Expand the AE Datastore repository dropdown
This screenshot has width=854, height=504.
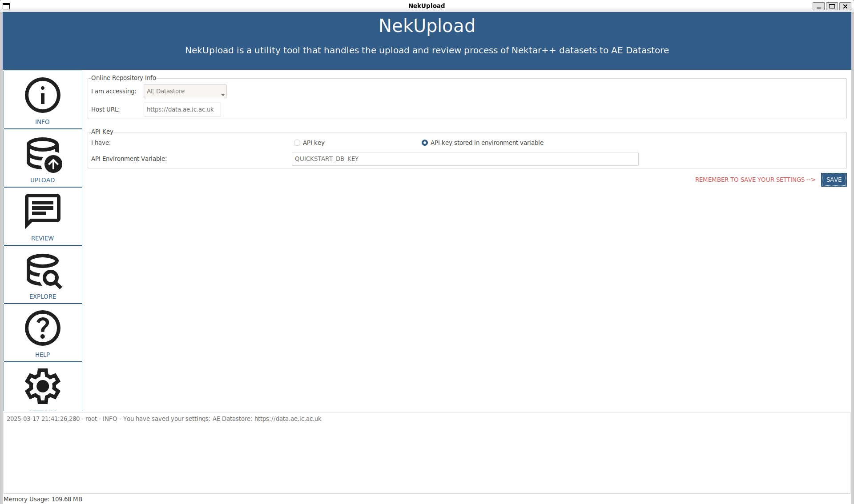coord(185,92)
